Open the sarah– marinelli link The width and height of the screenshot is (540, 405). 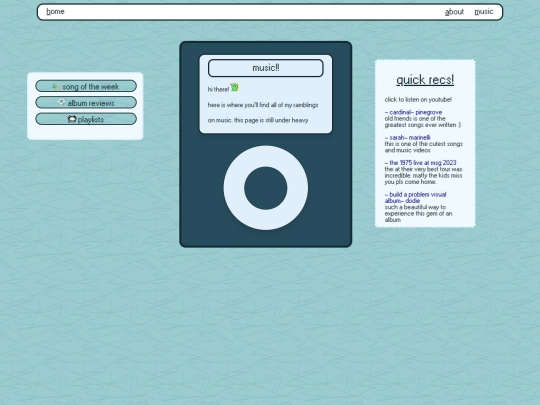pyautogui.click(x=407, y=137)
